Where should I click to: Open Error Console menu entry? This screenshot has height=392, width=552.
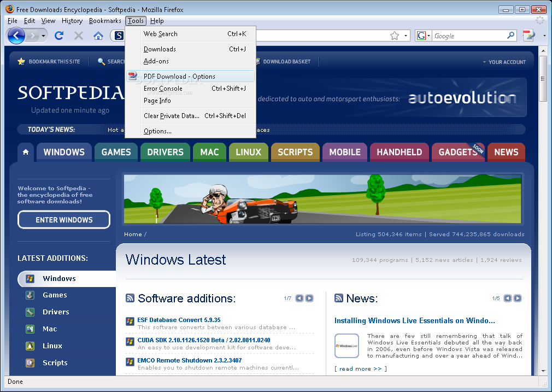190,89
